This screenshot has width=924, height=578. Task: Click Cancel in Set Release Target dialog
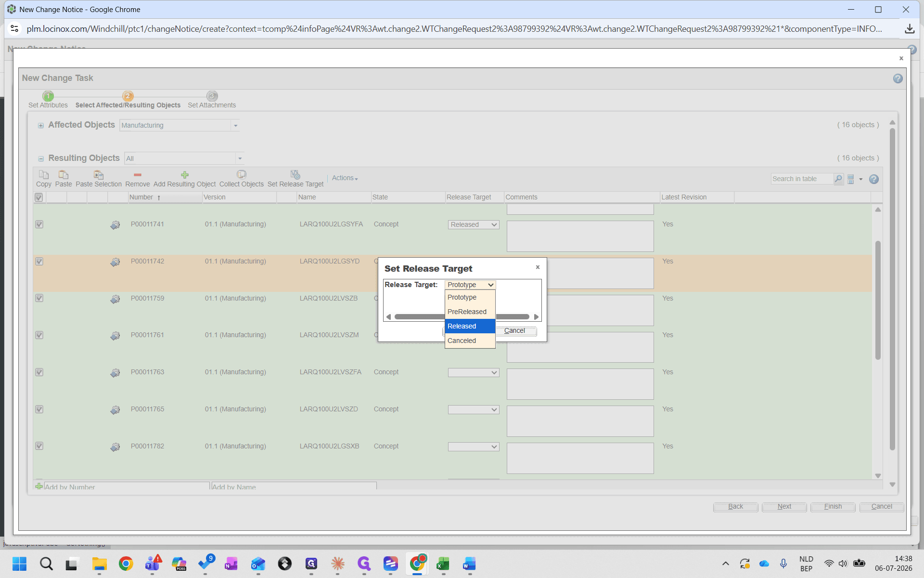coord(514,331)
